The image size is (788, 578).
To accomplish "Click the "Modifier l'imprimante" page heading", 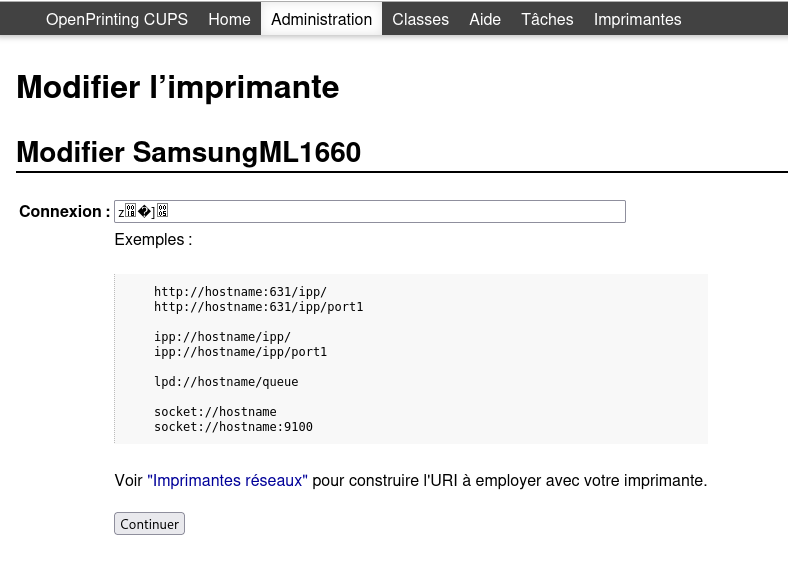I will 178,88.
